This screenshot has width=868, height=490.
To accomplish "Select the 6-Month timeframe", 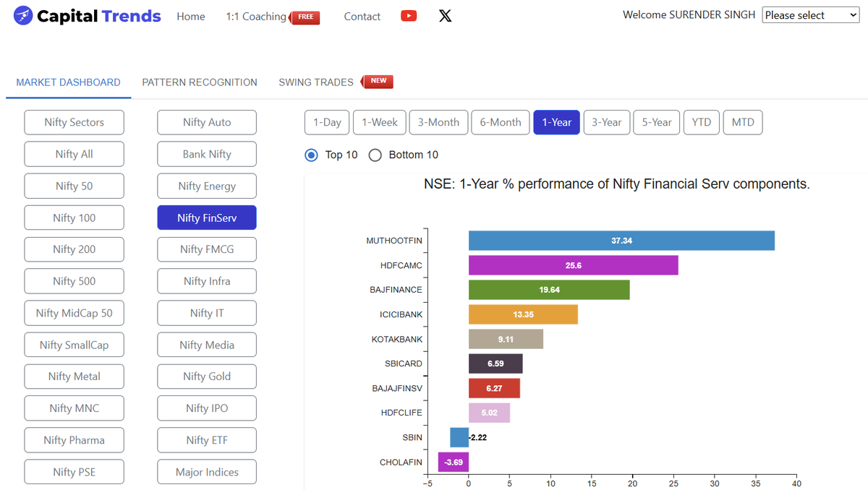I will pos(501,122).
